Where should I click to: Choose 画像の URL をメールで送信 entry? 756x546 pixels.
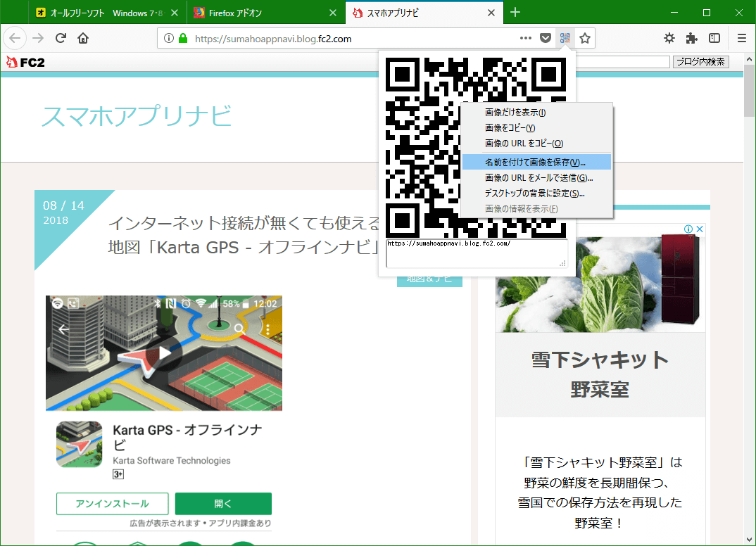(537, 178)
